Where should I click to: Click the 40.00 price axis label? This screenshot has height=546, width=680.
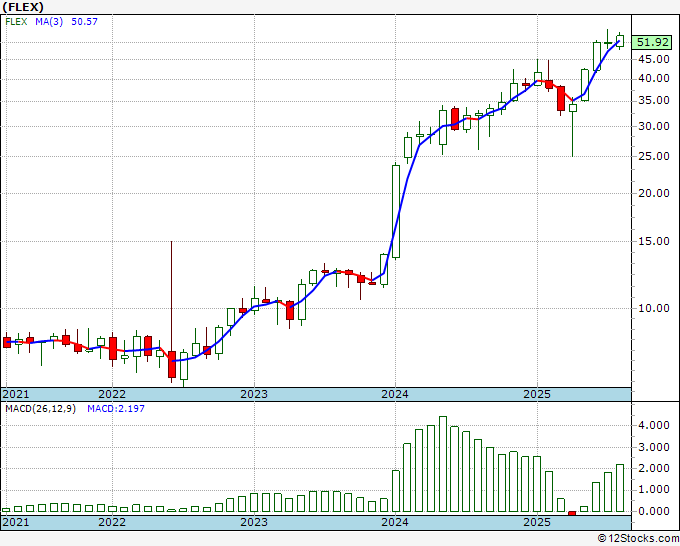tap(654, 78)
